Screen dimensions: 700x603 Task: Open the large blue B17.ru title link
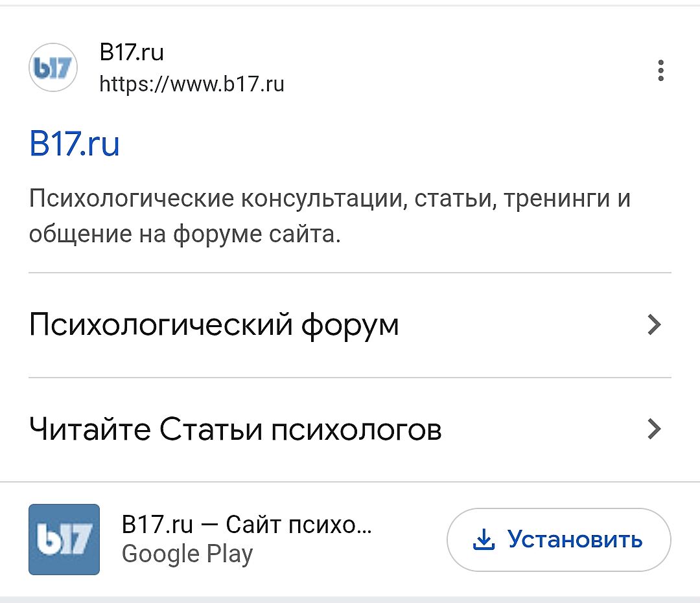[75, 144]
